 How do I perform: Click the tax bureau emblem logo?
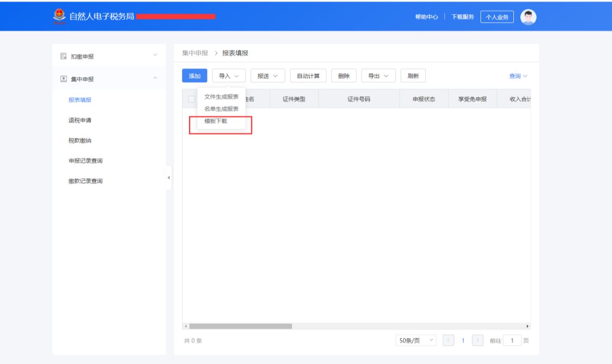[x=59, y=16]
